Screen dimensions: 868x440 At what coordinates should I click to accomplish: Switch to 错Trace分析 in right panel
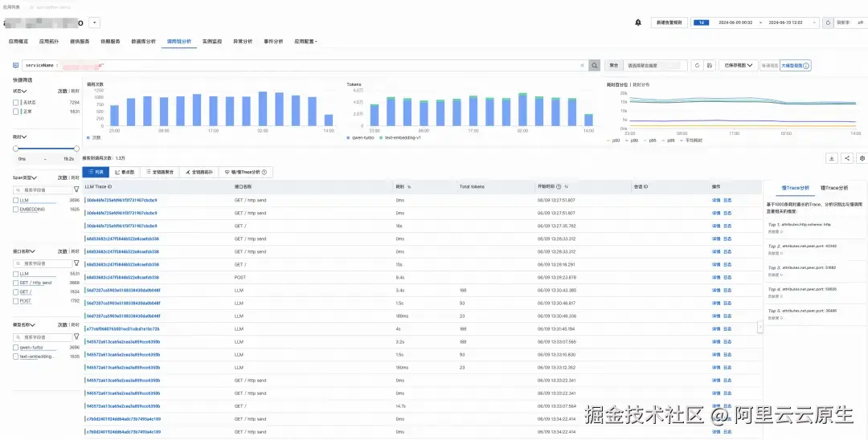tap(833, 188)
